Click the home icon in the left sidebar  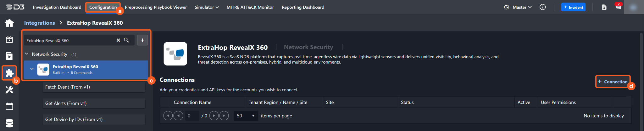click(x=9, y=23)
